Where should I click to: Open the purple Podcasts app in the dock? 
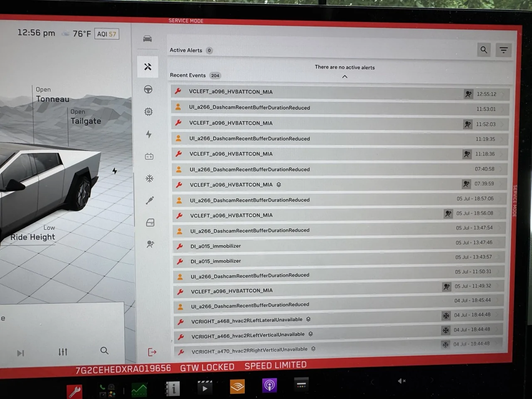pos(269,386)
